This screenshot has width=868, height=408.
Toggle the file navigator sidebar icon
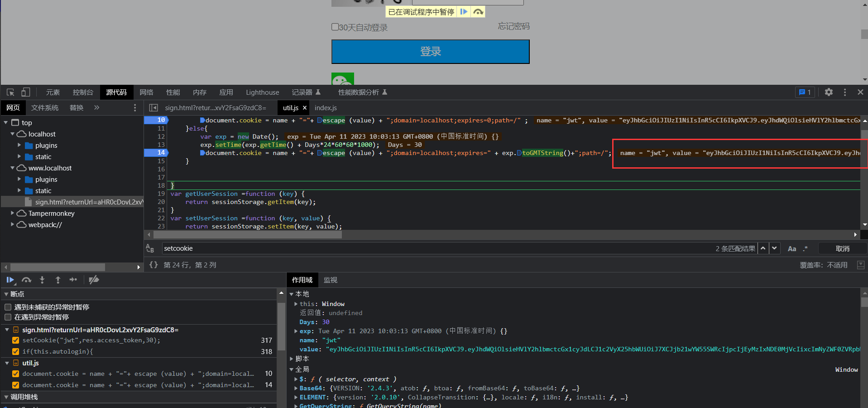point(153,108)
